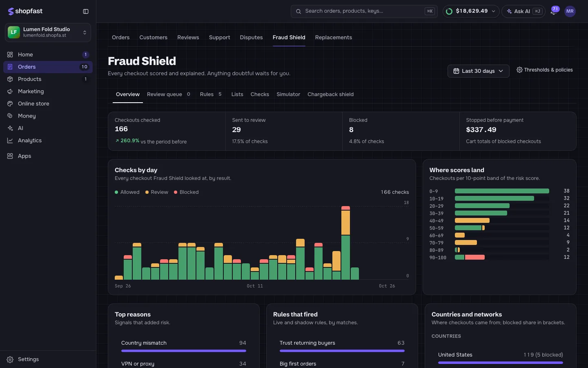Click the Ask AI button
This screenshot has width=588, height=368.
pos(523,11)
